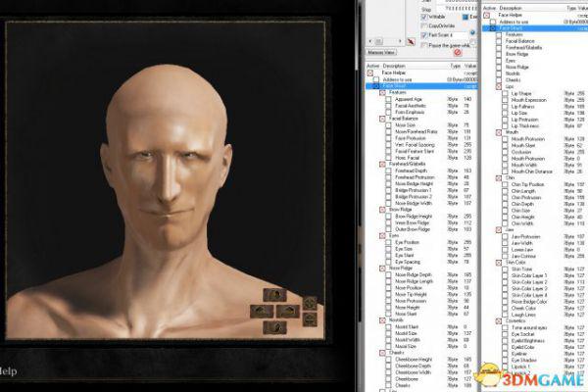Collapse the Jaw group in right table

(x=499, y=230)
